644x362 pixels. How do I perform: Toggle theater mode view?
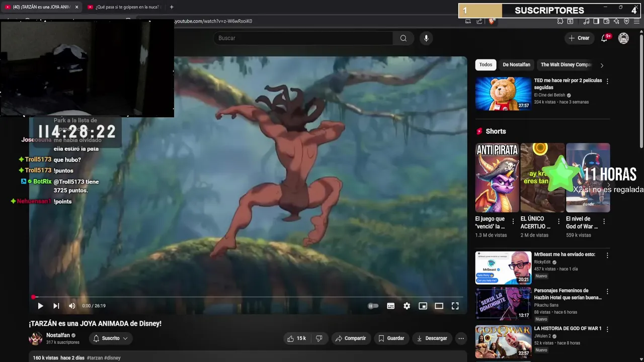(439, 306)
